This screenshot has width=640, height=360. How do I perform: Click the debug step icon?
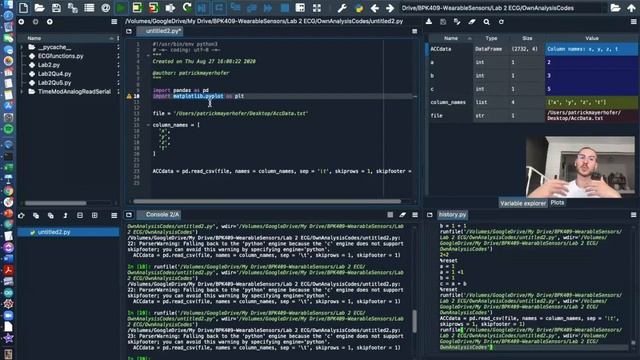click(219, 8)
